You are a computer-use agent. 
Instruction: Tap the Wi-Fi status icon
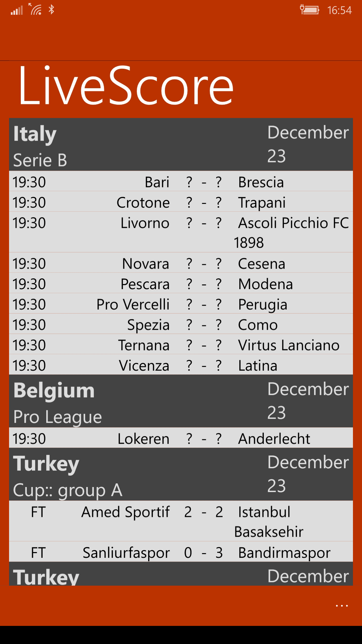tap(36, 9)
